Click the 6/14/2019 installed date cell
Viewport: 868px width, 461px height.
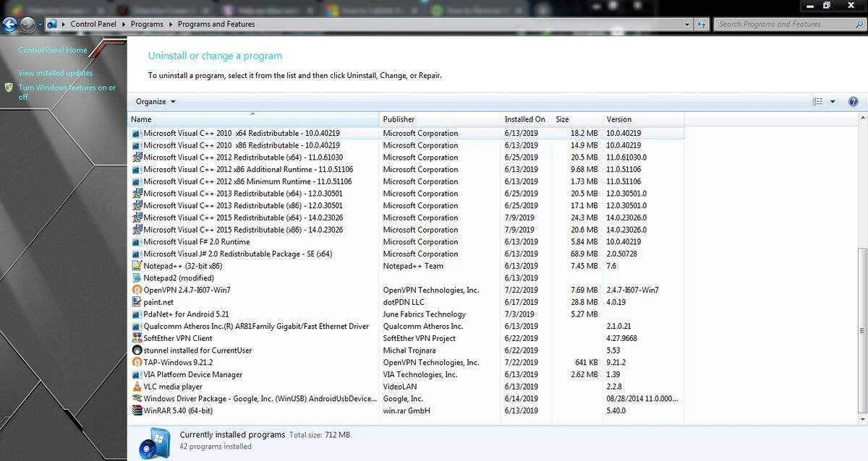tap(522, 399)
